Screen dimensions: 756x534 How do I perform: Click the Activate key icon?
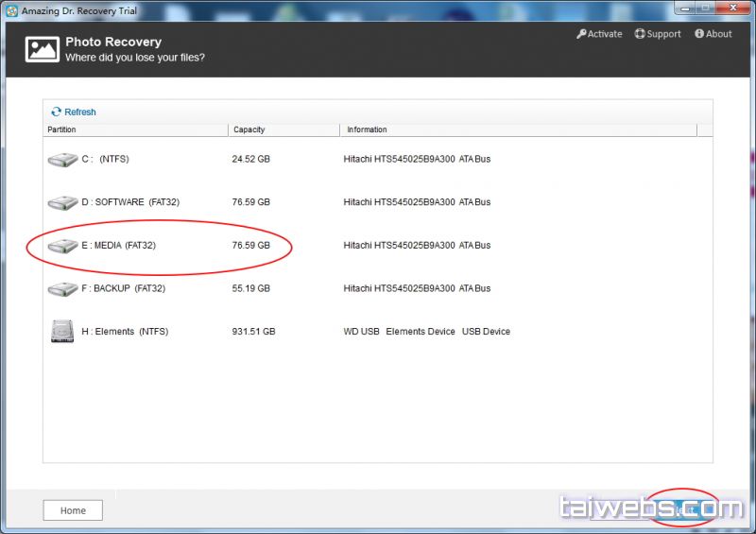coord(581,34)
